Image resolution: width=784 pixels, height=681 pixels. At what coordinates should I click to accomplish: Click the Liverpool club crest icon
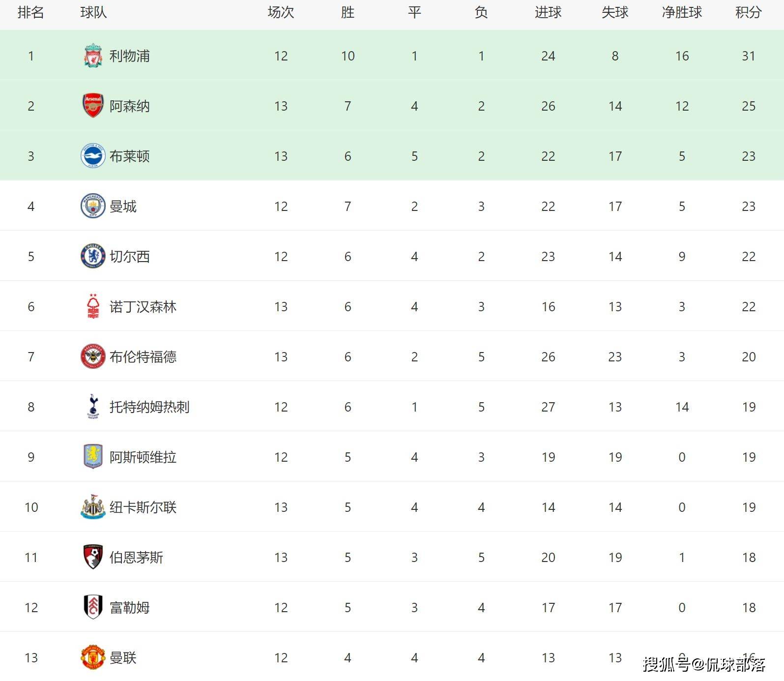click(93, 56)
